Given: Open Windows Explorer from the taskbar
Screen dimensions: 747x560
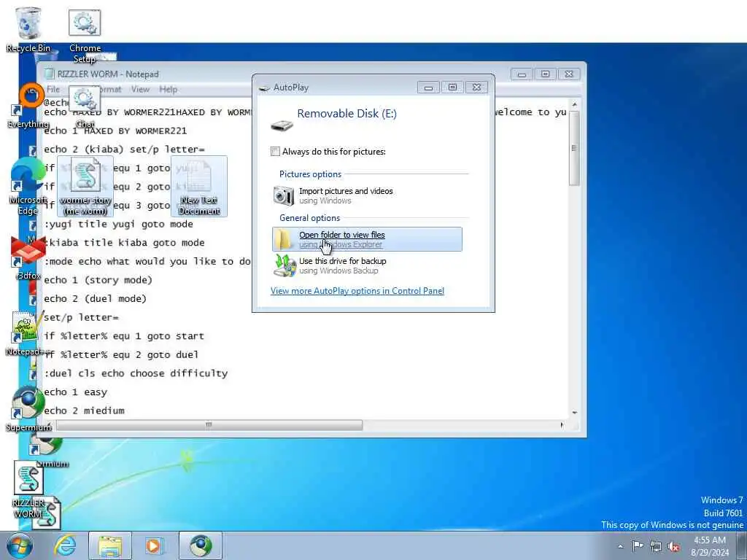Looking at the screenshot, I should pos(110,545).
